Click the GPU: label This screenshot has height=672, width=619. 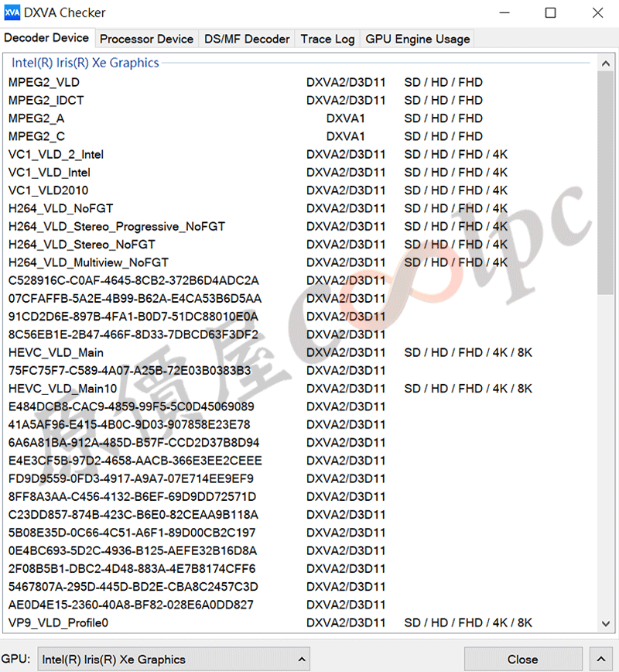pyautogui.click(x=15, y=659)
